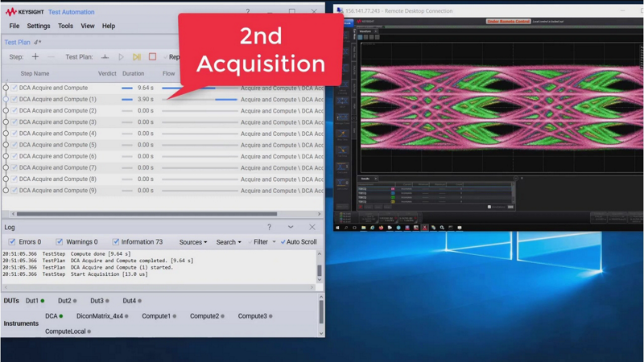Add a new test step with the plus icon
Image resolution: width=644 pixels, height=362 pixels.
pyautogui.click(x=35, y=56)
